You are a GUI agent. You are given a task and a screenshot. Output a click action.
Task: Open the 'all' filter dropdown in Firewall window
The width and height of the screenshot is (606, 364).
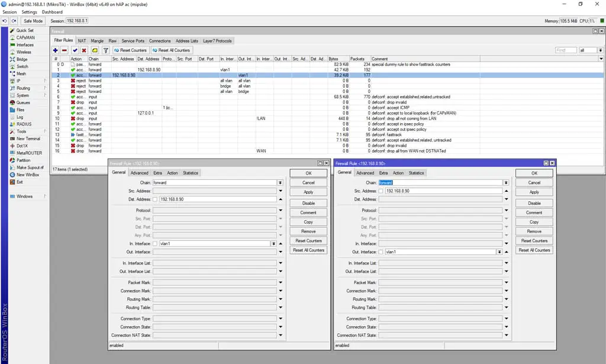coord(600,50)
